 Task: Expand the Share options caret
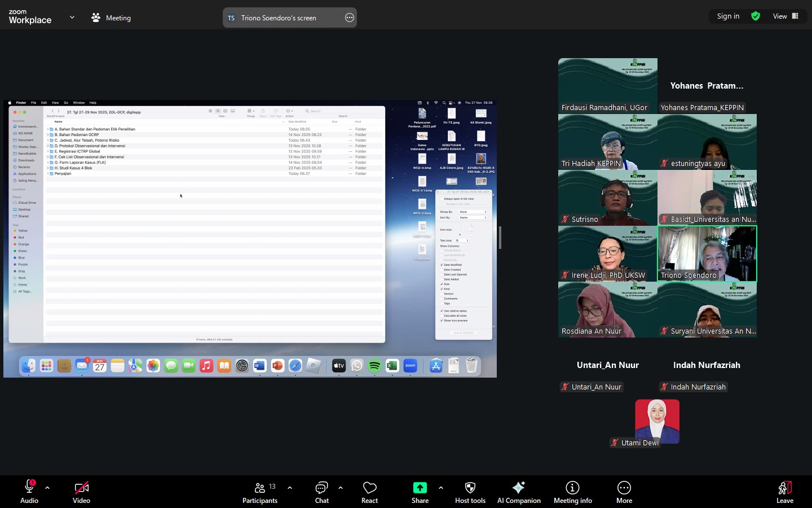point(440,488)
